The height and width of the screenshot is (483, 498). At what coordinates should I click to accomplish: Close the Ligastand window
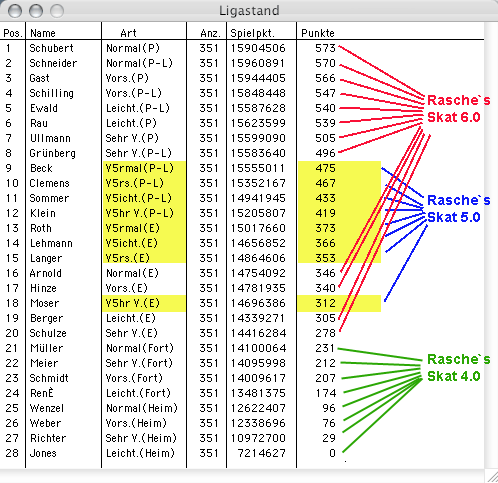pos(15,11)
